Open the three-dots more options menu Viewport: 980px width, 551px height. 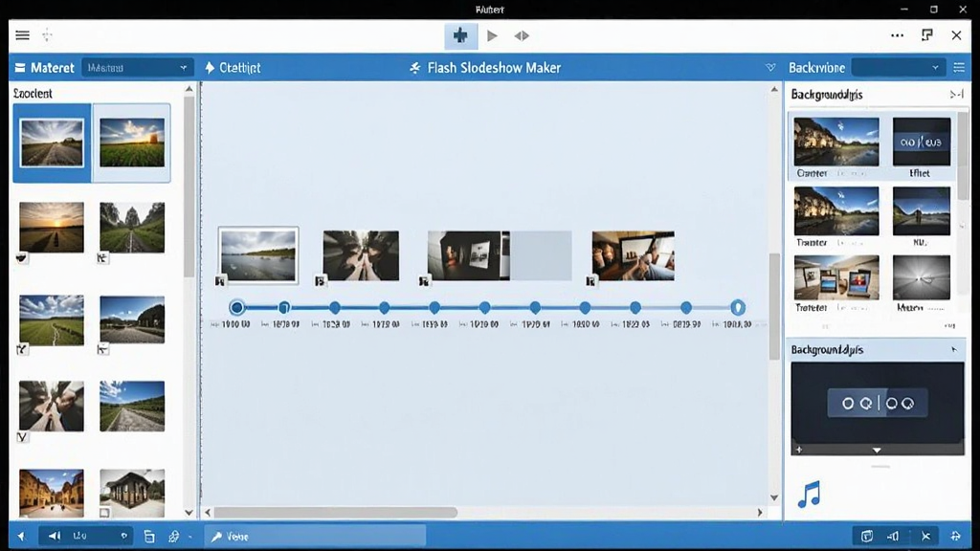(x=897, y=35)
